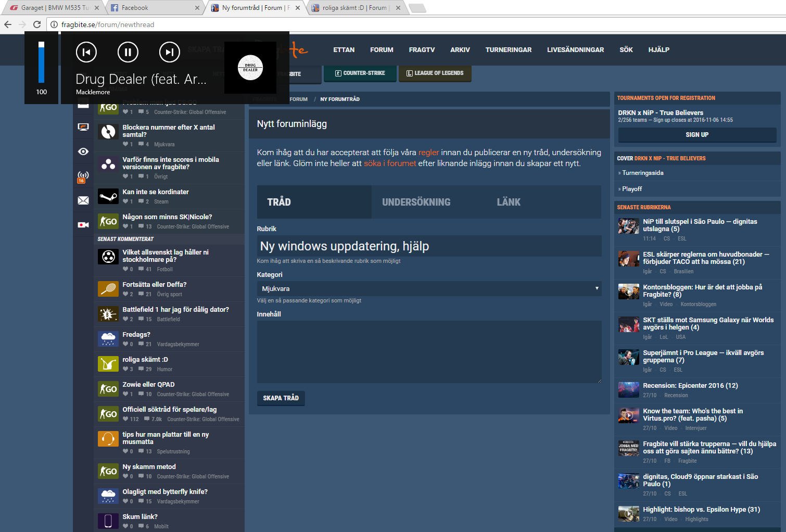Open ARKIV in the top navigation
Viewport: 786px width, 532px height.
[x=460, y=50]
